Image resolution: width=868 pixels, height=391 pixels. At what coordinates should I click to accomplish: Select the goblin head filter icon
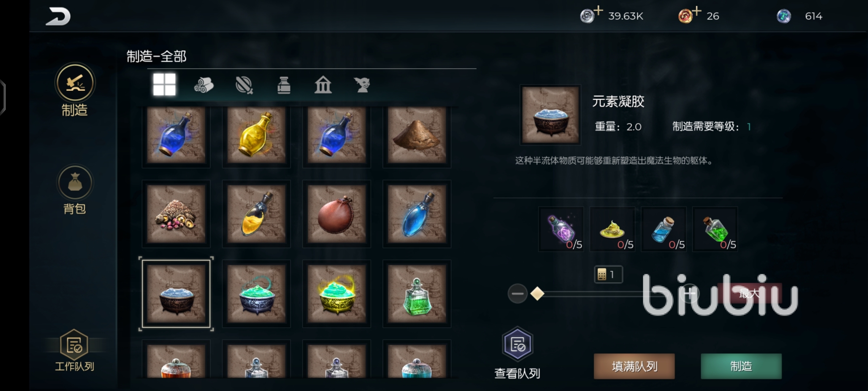[x=362, y=85]
